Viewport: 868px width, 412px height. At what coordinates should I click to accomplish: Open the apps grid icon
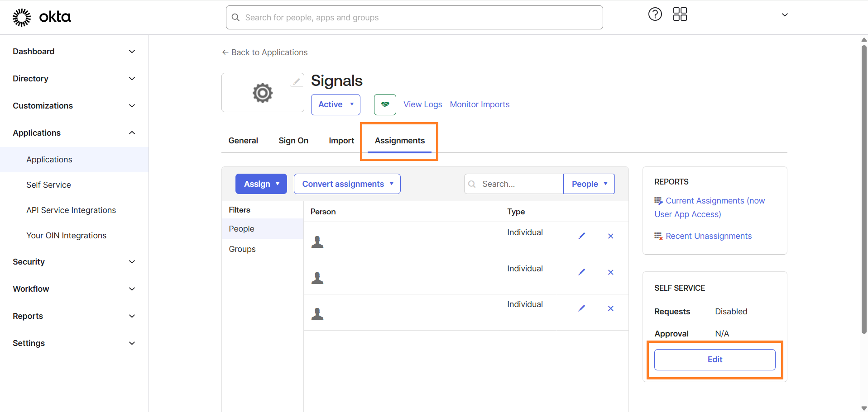pyautogui.click(x=680, y=14)
